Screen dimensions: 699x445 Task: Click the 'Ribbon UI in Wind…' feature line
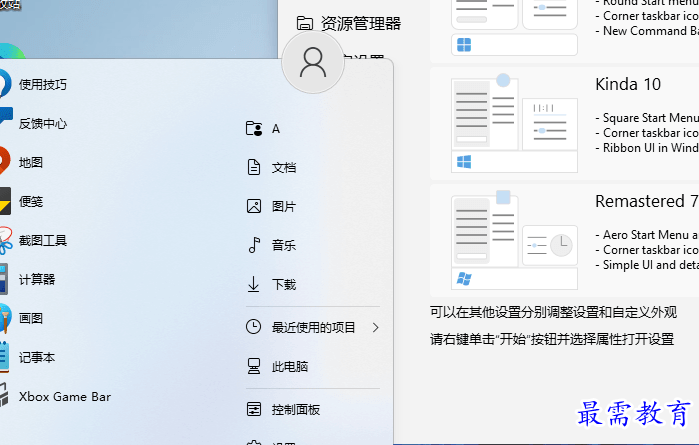coord(647,148)
